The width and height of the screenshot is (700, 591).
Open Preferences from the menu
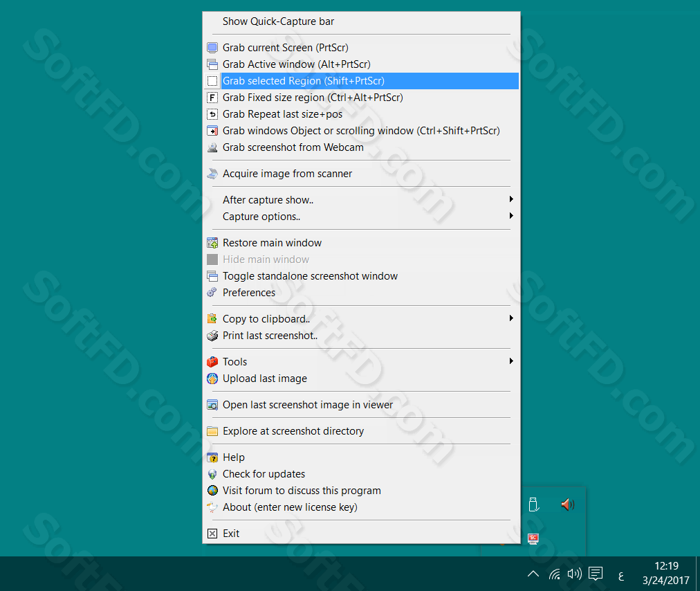pos(361,293)
